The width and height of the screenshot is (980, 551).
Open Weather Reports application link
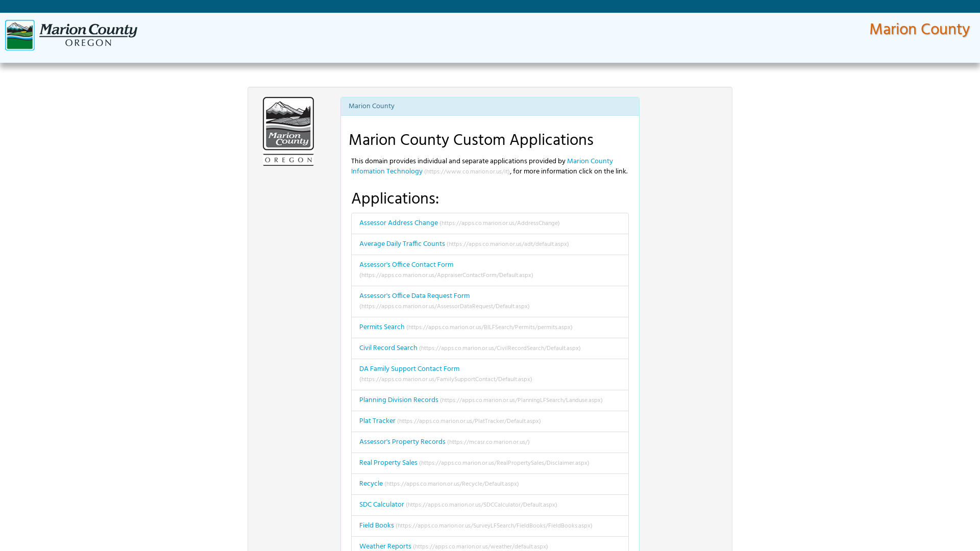pyautogui.click(x=385, y=546)
